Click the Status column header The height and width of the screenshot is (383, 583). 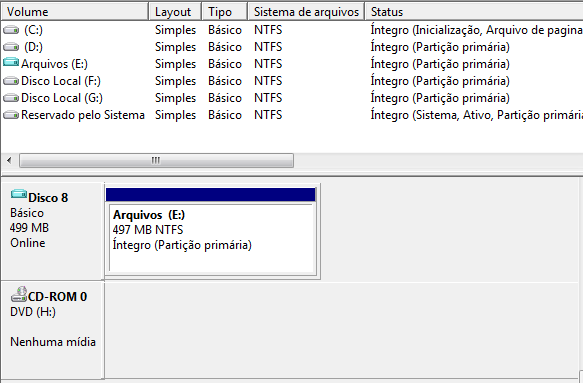(x=474, y=12)
